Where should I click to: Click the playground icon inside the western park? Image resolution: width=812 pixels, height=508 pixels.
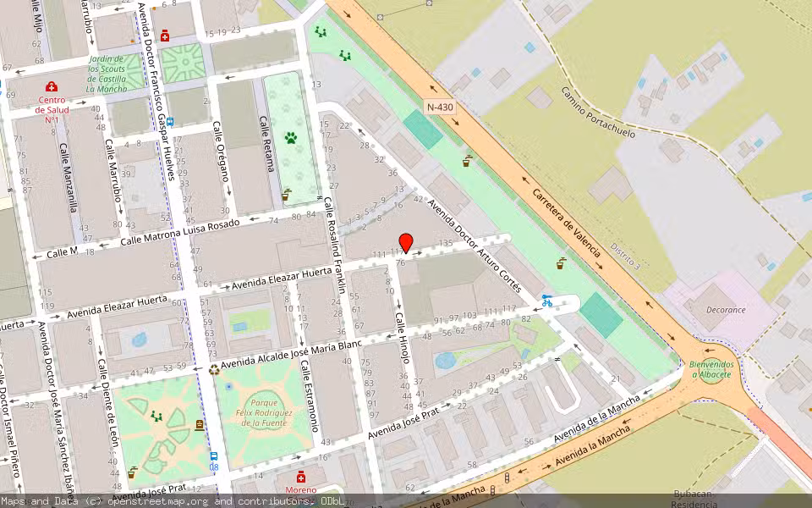(x=156, y=417)
